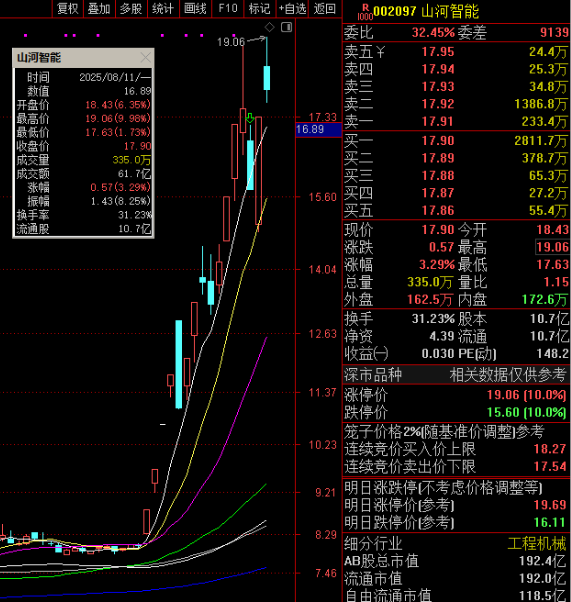Click the 外盘 value 162.5万
The width and height of the screenshot is (571, 602).
[430, 299]
